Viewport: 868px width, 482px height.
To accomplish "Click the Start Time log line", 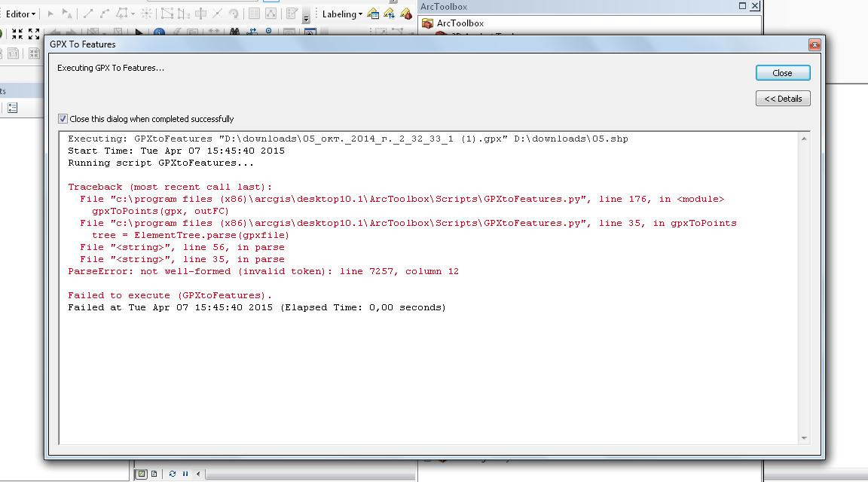I will point(176,151).
